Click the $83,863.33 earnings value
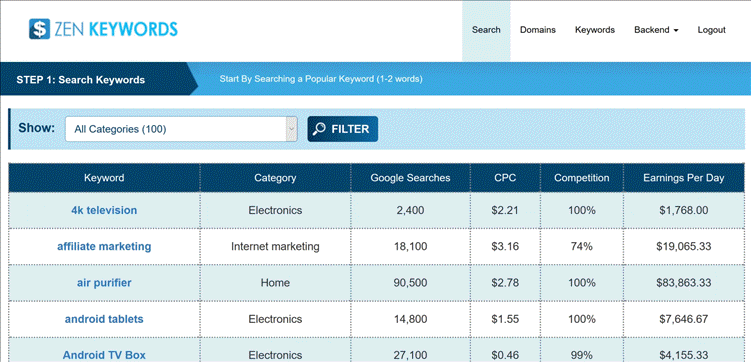 (684, 283)
